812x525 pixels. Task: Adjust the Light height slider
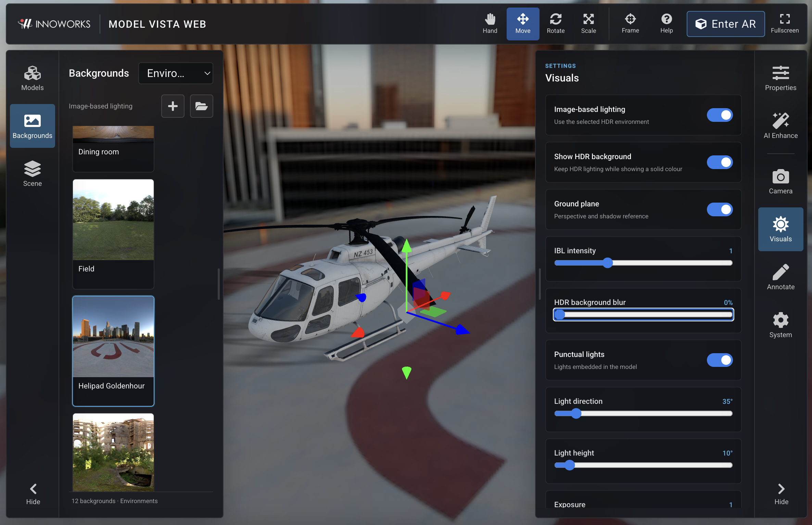[x=643, y=465]
